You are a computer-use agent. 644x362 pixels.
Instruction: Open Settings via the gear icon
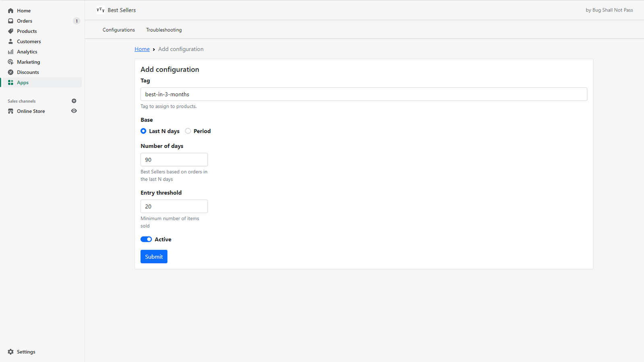tap(10, 352)
